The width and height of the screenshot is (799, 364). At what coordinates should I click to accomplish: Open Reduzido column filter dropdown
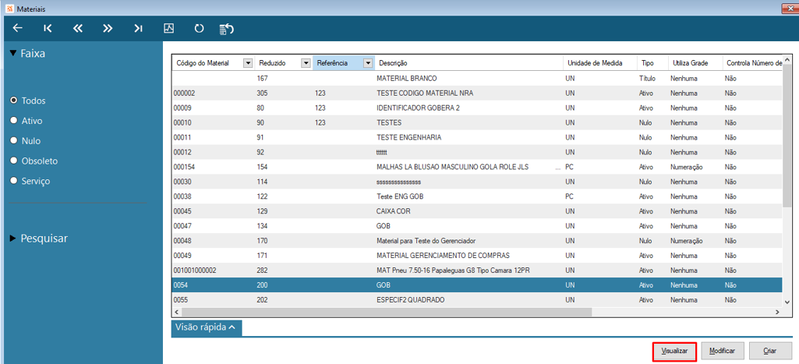tap(306, 63)
